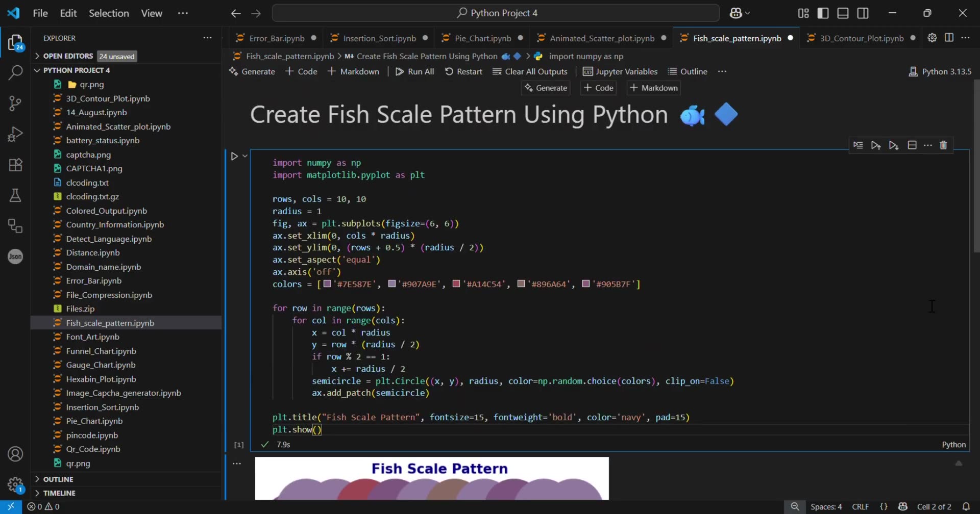Toggle the Panel at the bottom

click(x=843, y=13)
